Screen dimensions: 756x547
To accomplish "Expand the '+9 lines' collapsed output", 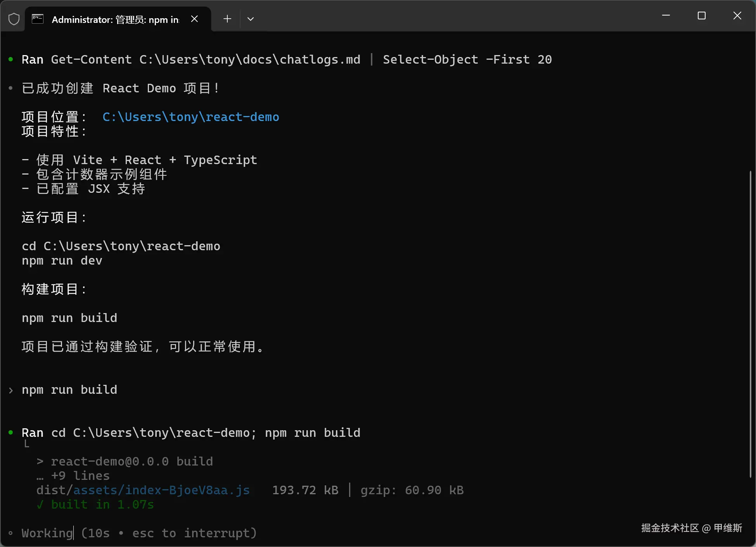I will (80, 476).
